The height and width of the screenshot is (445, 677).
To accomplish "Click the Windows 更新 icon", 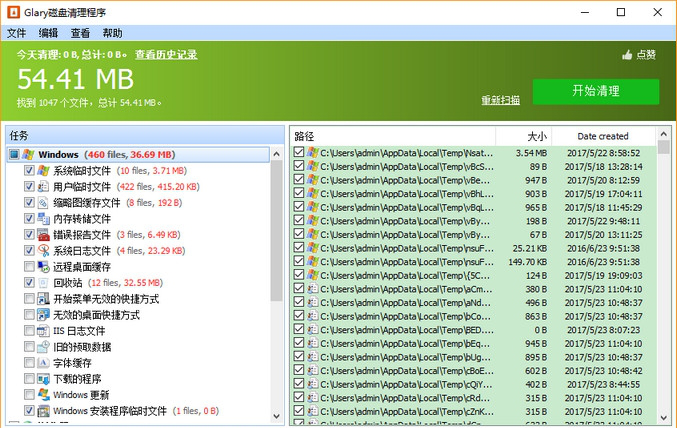I will tap(43, 395).
